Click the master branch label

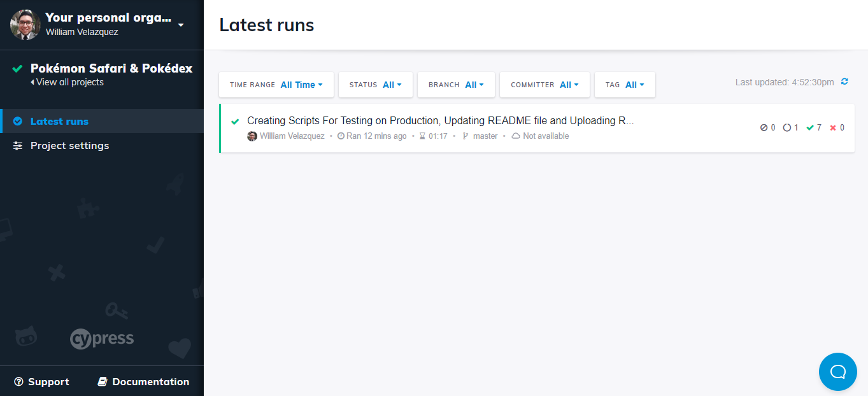[x=485, y=136]
